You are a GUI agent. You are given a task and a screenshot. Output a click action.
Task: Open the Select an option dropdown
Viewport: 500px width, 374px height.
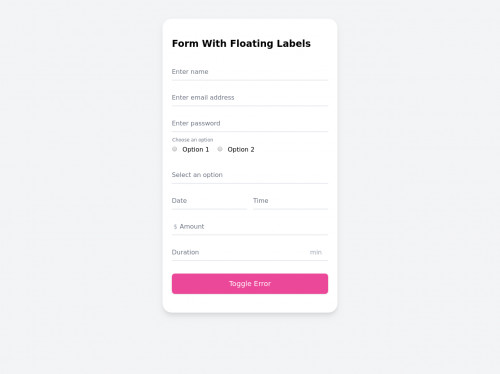[x=250, y=175]
